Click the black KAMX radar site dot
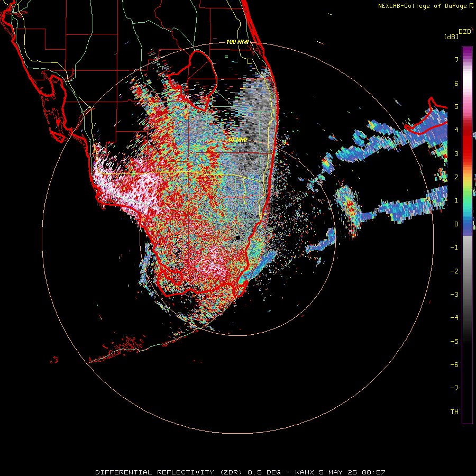Viewport: 476px width, 476px height. click(x=237, y=237)
